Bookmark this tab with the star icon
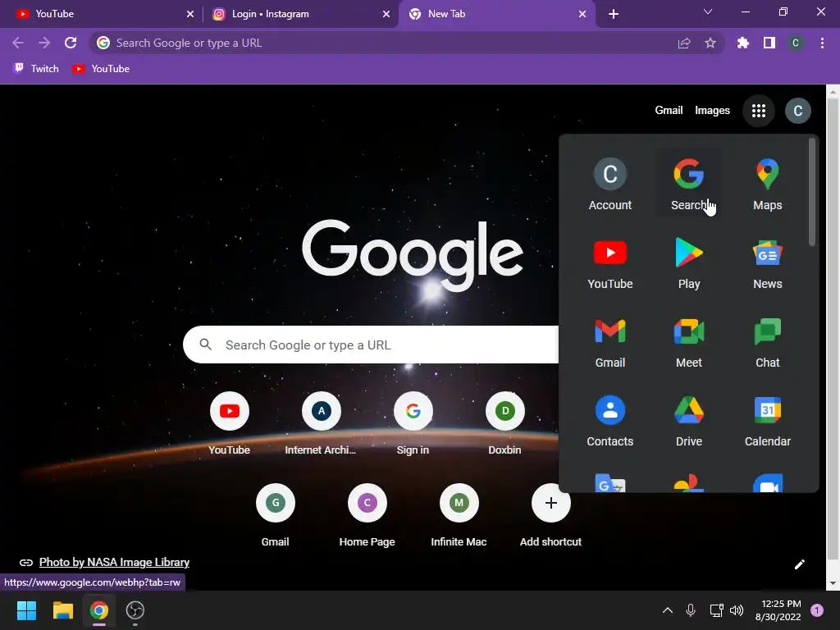Screen dimensions: 840x630 point(710,43)
